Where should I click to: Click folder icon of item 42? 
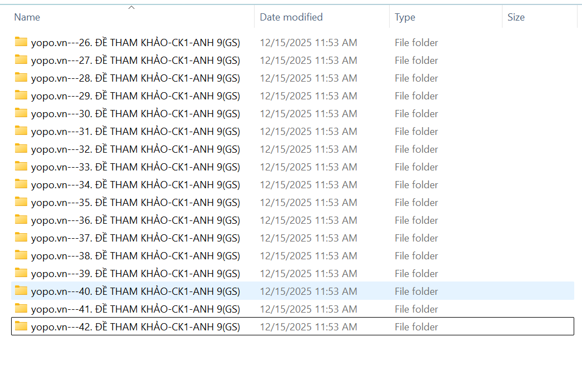point(21,326)
